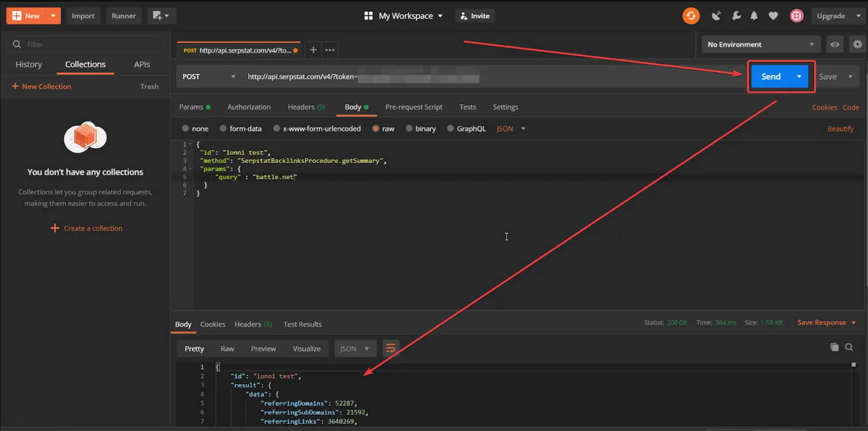The height and width of the screenshot is (431, 868).
Task: Copy response with the copy icon
Action: 835,347
